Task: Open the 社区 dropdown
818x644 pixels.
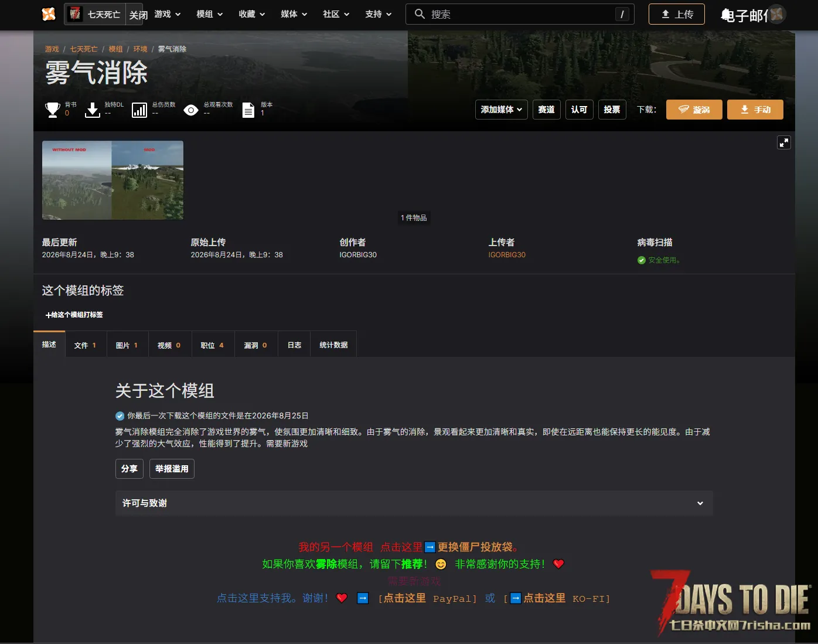Action: tap(336, 14)
